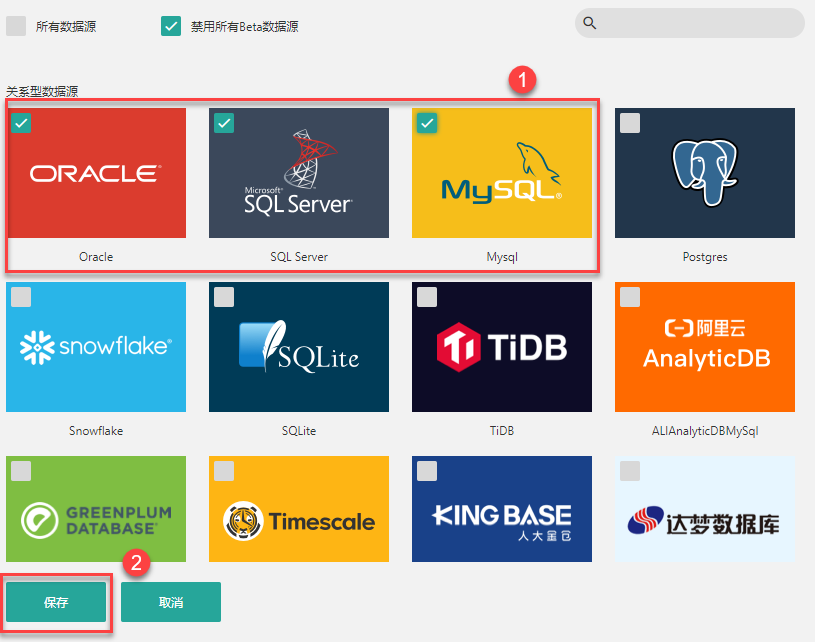Screen dimensions: 815x642
Task: Uncheck 禁用所有Beta数据源 checkbox
Action: 171,27
